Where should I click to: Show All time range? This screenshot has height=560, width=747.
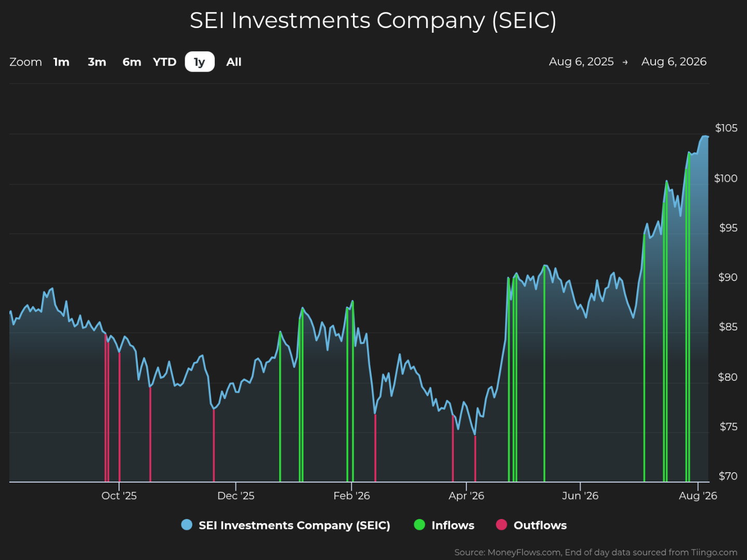click(234, 62)
